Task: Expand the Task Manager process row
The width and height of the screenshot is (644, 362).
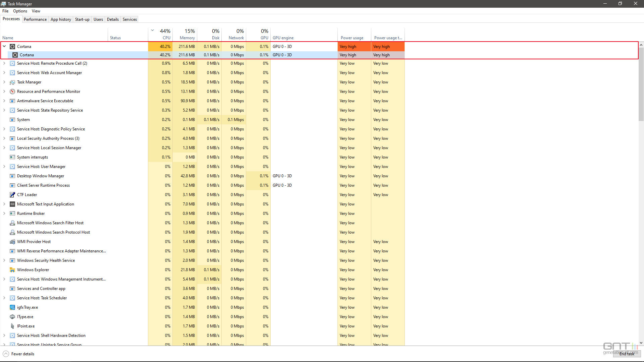Action: pyautogui.click(x=4, y=82)
